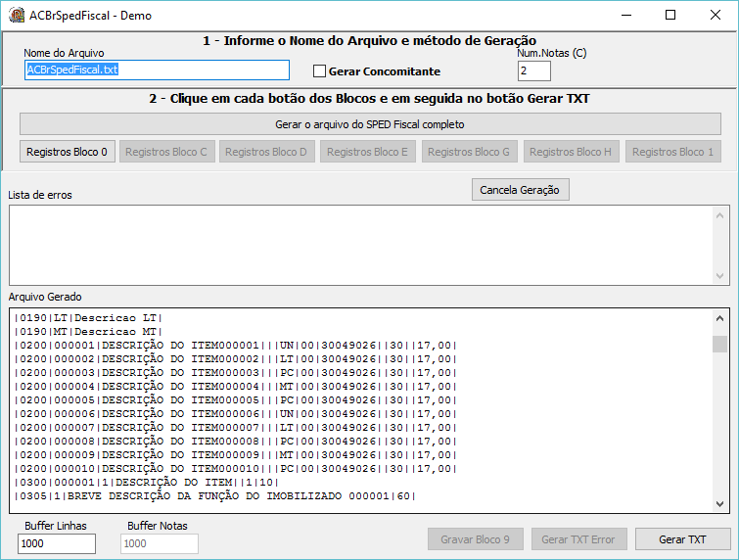The height and width of the screenshot is (560, 739).
Task: Maximize the ACBrSpedFiscal window
Action: pos(670,15)
